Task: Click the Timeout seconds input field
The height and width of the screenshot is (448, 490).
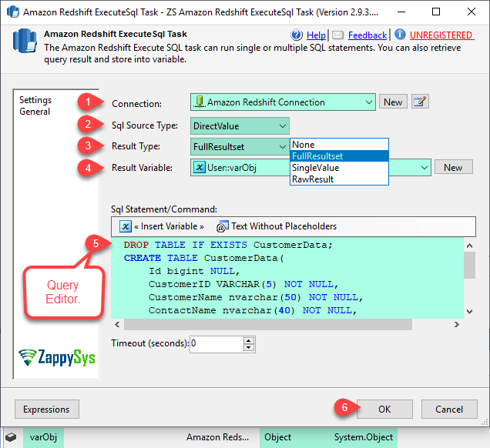Action: (216, 344)
